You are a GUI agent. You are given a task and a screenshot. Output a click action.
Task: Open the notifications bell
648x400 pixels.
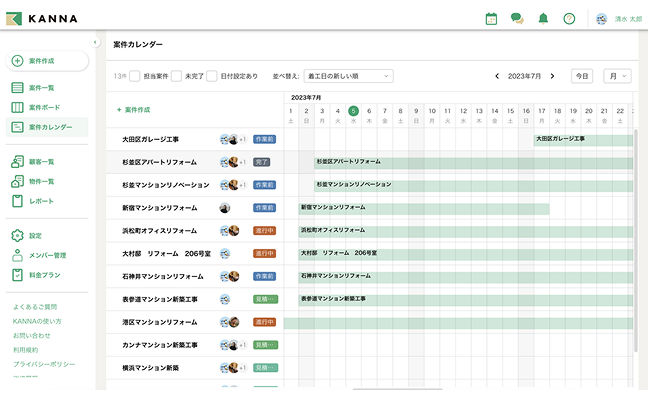[543, 19]
